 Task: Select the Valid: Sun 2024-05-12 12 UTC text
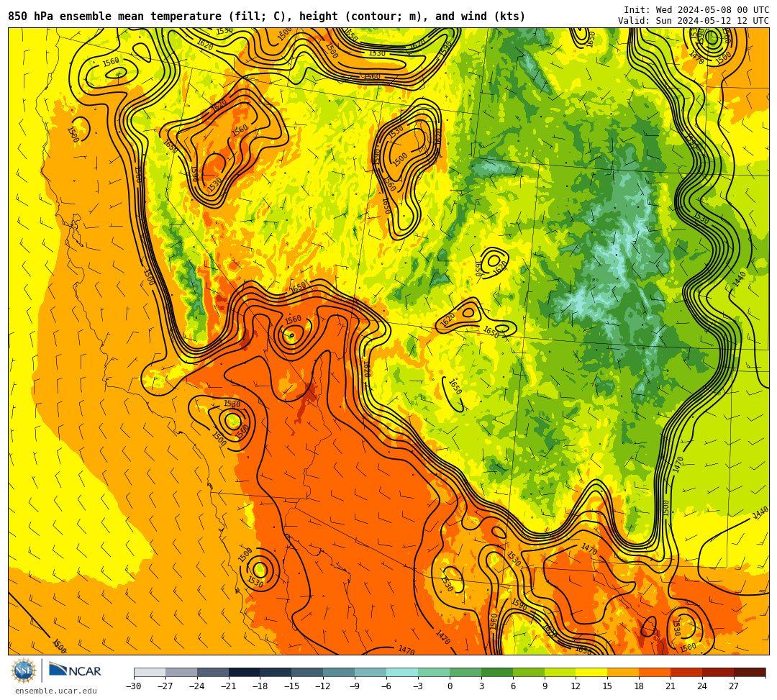point(694,21)
